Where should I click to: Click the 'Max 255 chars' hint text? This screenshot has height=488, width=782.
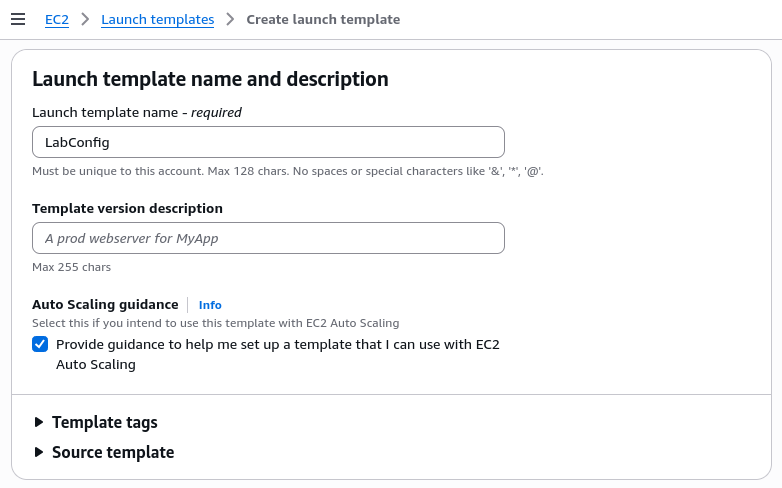[71, 267]
